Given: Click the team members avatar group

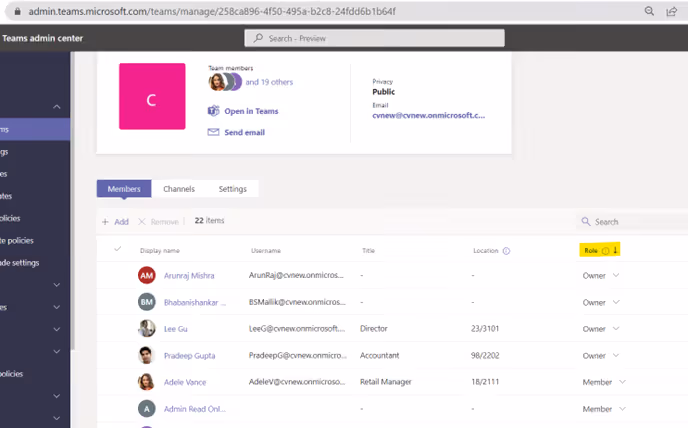Looking at the screenshot, I should [225, 82].
